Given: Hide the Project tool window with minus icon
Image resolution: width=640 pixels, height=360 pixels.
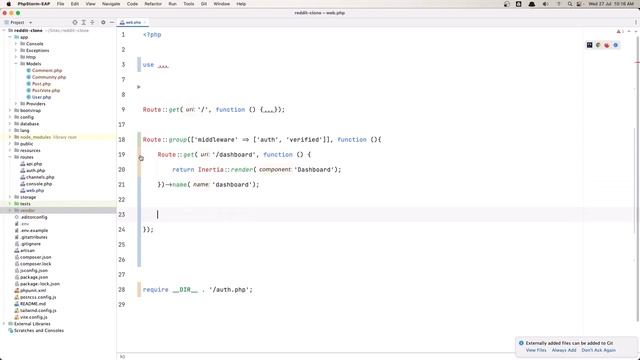Looking at the screenshot, I should [x=112, y=22].
